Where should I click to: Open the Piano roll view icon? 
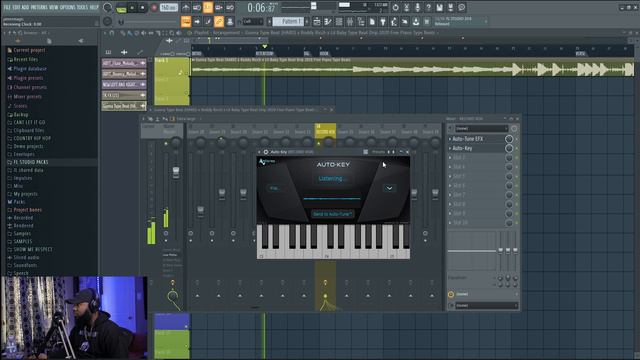click(x=327, y=22)
